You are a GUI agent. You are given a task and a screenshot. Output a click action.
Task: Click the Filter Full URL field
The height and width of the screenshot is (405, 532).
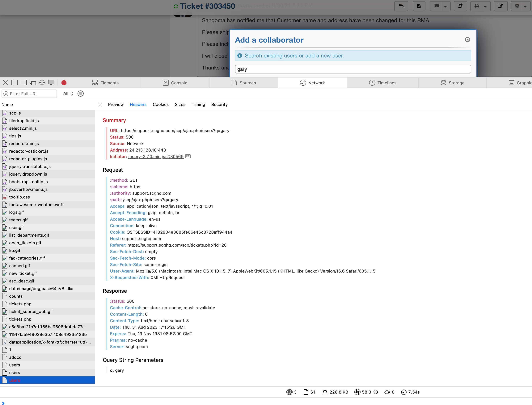[x=31, y=94]
